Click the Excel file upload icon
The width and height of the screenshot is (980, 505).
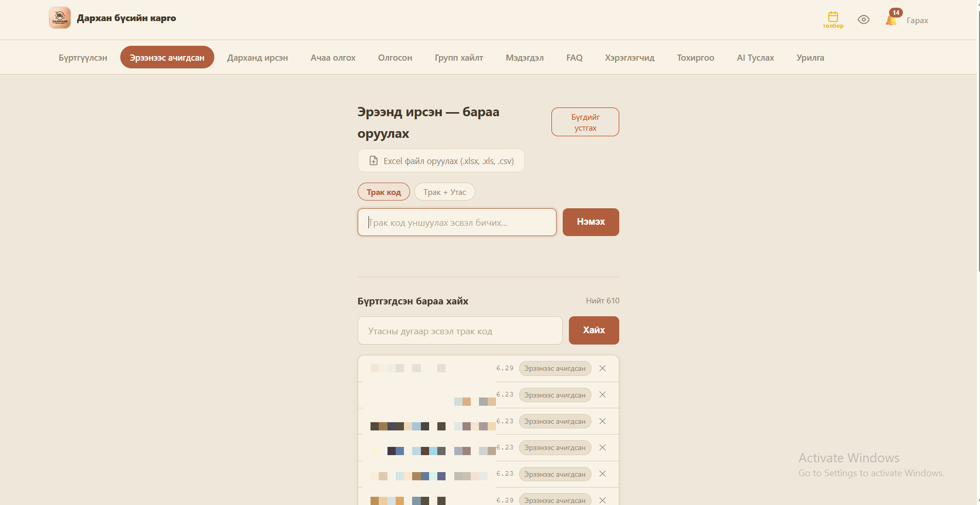pos(374,161)
